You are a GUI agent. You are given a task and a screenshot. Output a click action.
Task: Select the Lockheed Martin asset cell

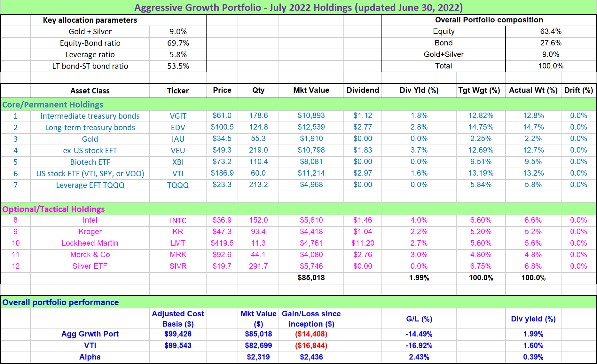[x=90, y=243]
